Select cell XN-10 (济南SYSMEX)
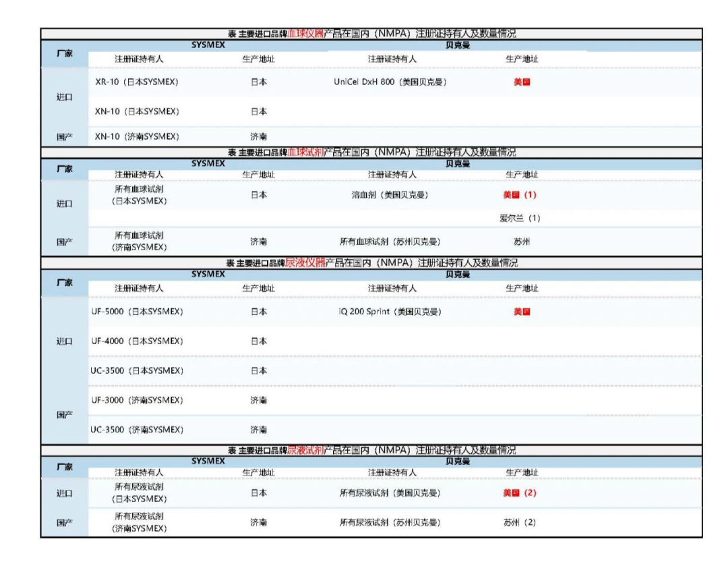Image resolution: width=728 pixels, height=564 pixels. [137, 136]
